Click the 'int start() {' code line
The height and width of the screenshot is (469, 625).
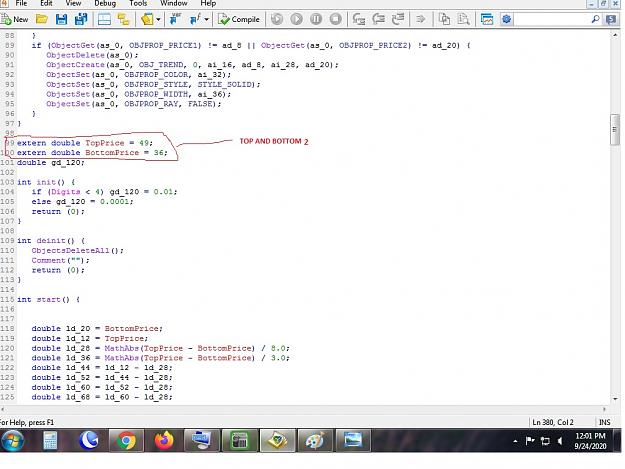point(48,299)
